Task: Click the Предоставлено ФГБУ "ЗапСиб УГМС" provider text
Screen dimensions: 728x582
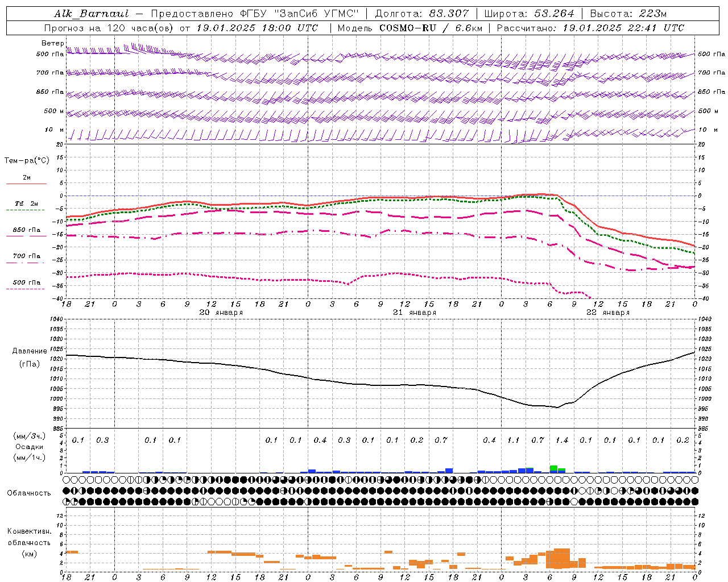Action: point(255,14)
